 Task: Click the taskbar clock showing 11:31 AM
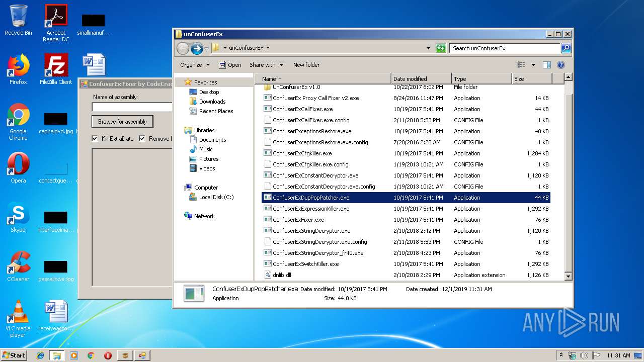(618, 355)
